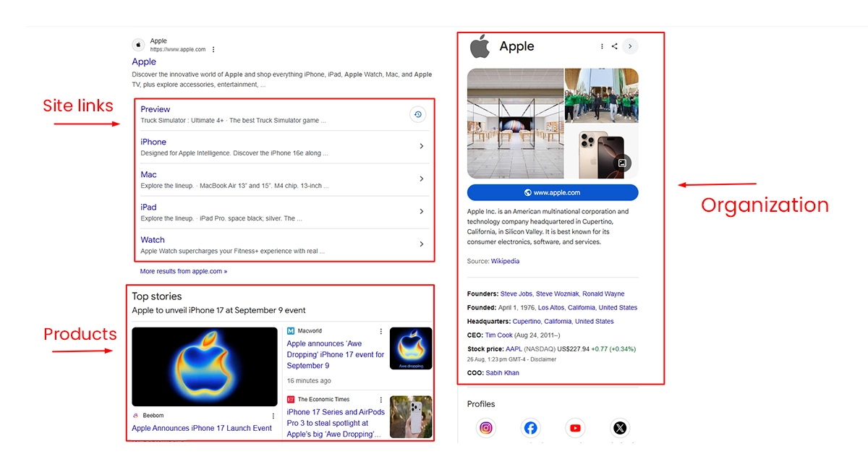Open "More results from apple.com" link
Screen dimensions: 868x454
[x=184, y=272]
